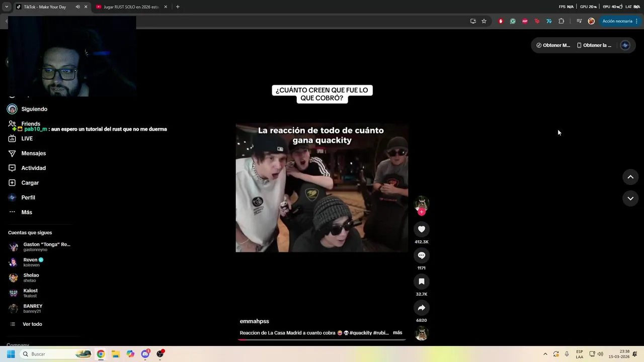Open Copilot from the taskbar

[130, 354]
